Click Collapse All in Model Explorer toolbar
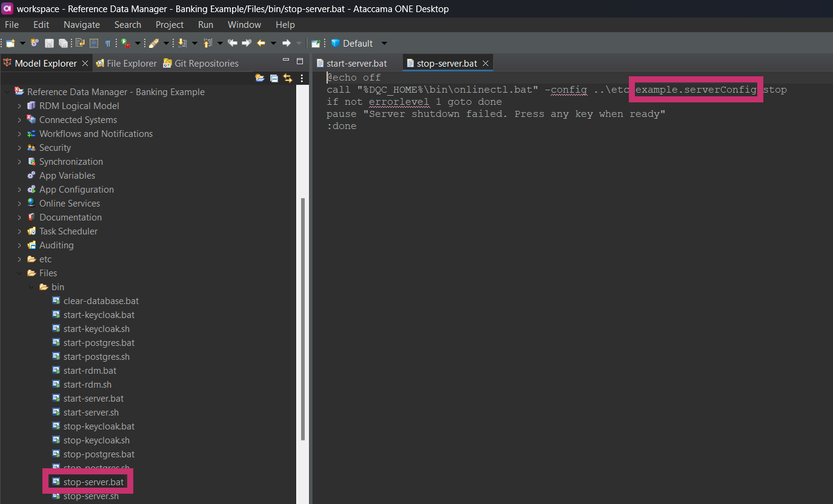Image resolution: width=833 pixels, height=504 pixels. 273,78
